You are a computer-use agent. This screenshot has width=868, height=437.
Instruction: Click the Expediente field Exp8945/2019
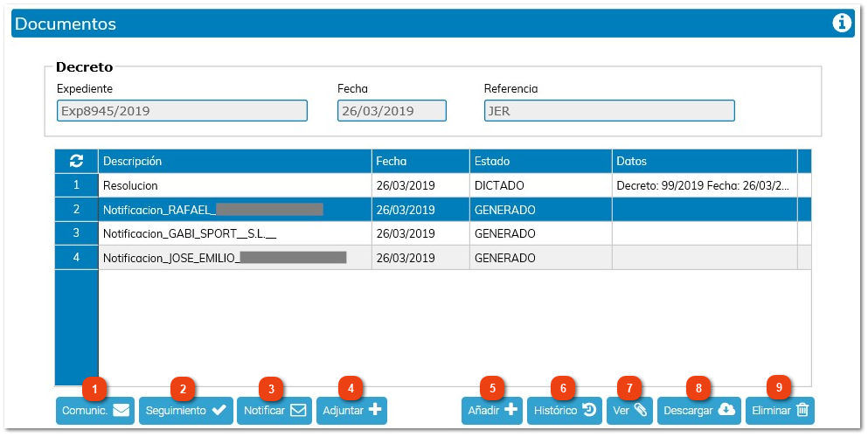coord(182,111)
